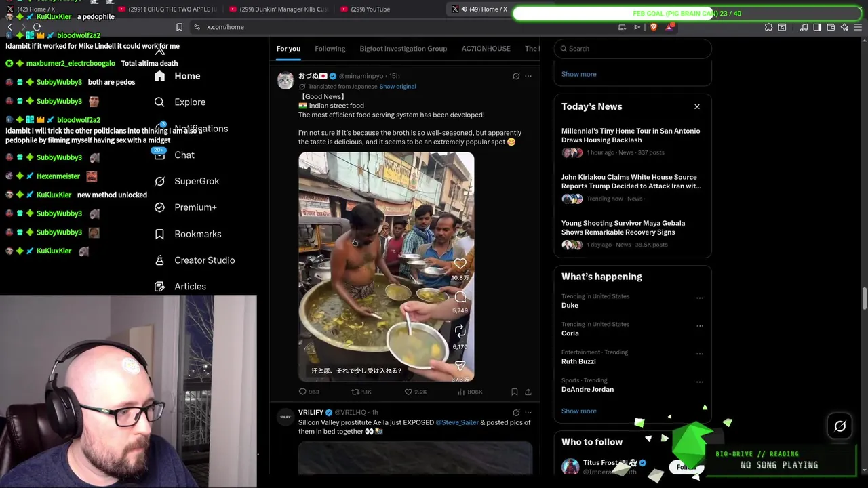Open the Coria trending topic
The image size is (868, 488).
(570, 333)
